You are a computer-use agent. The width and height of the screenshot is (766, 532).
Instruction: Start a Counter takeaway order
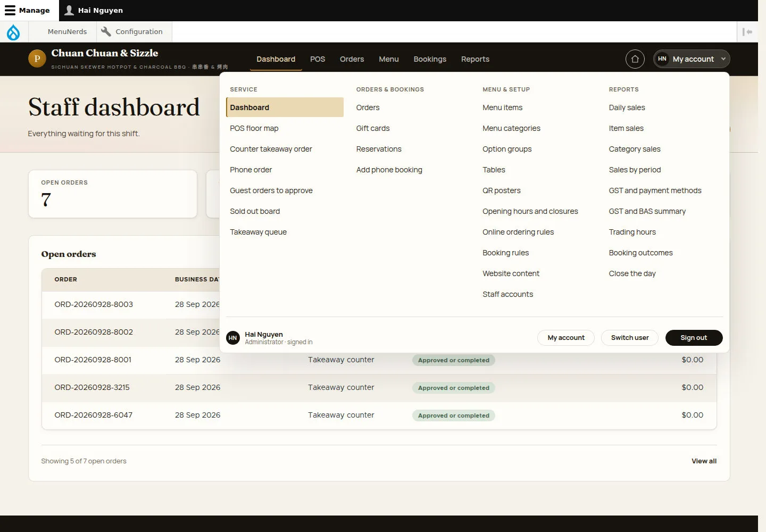(x=271, y=149)
